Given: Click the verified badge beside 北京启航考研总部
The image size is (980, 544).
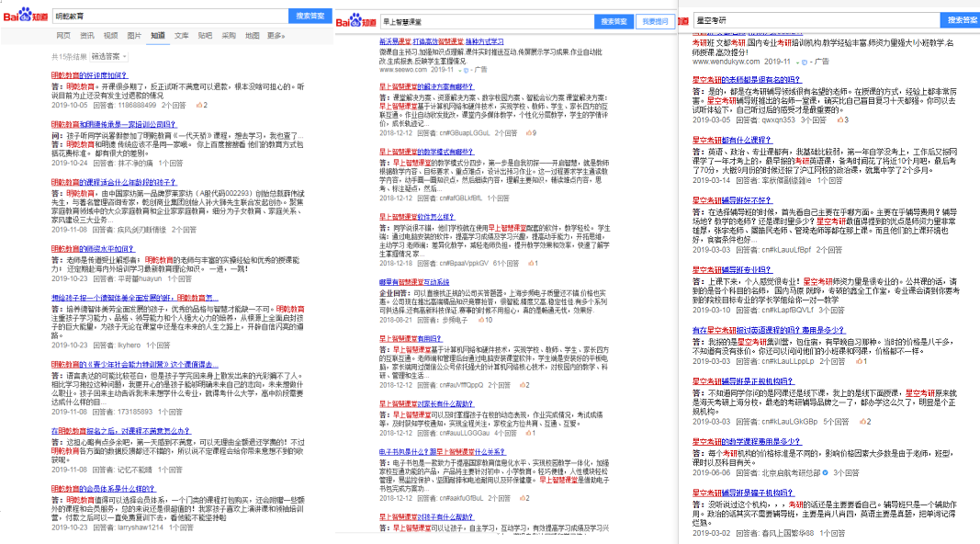Looking at the screenshot, I should [825, 472].
